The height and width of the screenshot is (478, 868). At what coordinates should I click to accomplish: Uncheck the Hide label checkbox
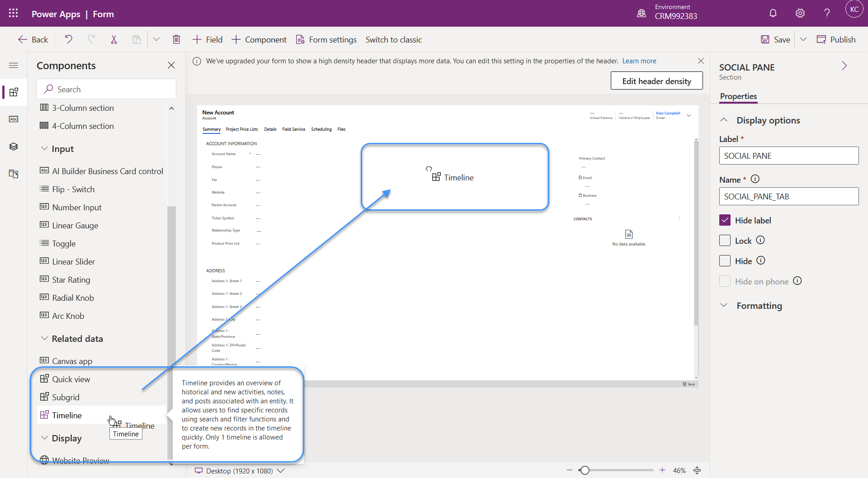725,220
